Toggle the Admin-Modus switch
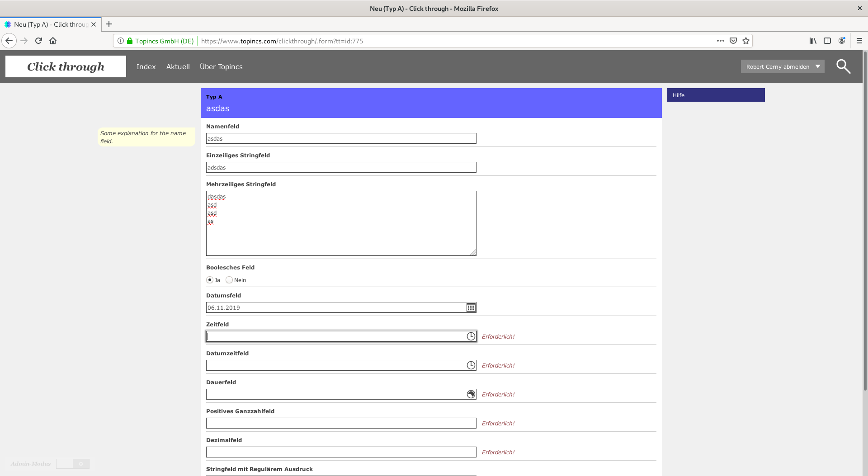868x476 pixels. (73, 464)
